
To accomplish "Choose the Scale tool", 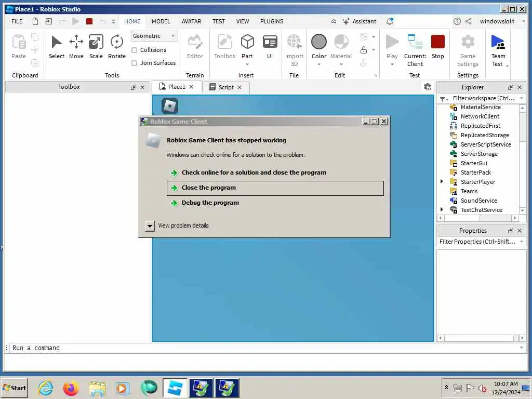I will (x=96, y=47).
